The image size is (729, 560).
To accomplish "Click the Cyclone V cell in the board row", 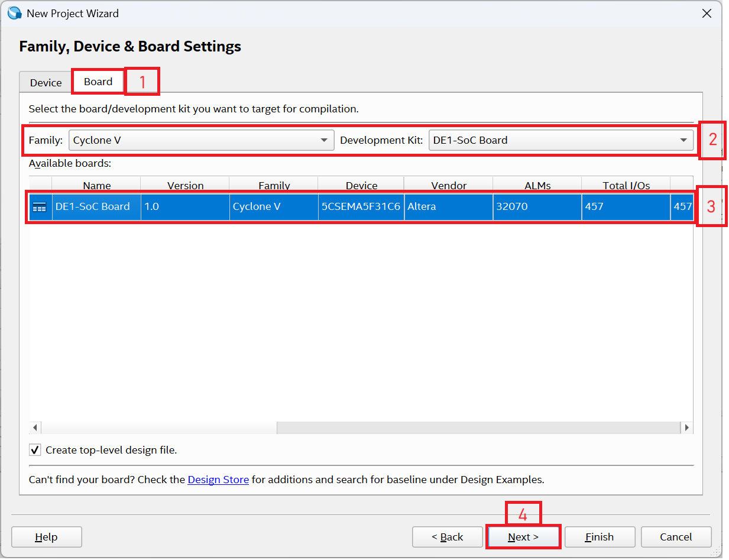I will click(x=274, y=207).
